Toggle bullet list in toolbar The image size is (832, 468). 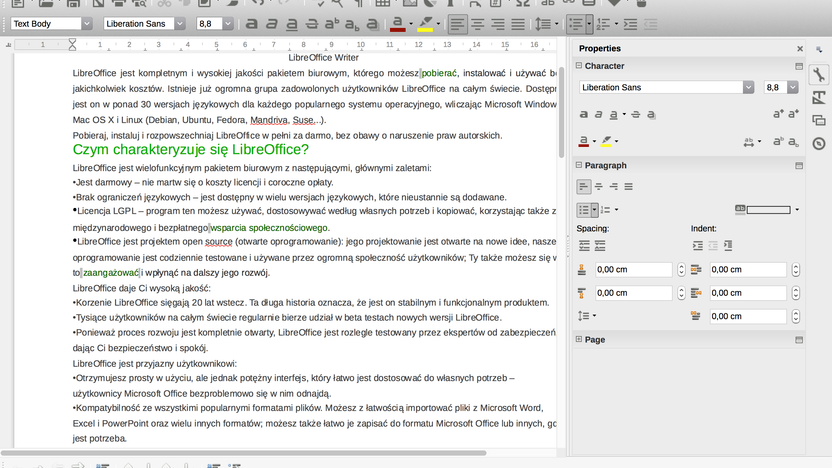click(x=575, y=24)
